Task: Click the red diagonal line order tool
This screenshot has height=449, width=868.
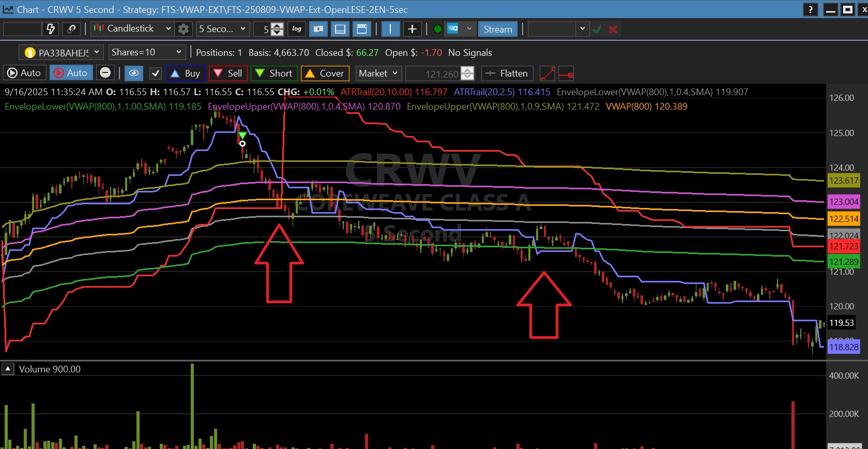Action: point(547,73)
